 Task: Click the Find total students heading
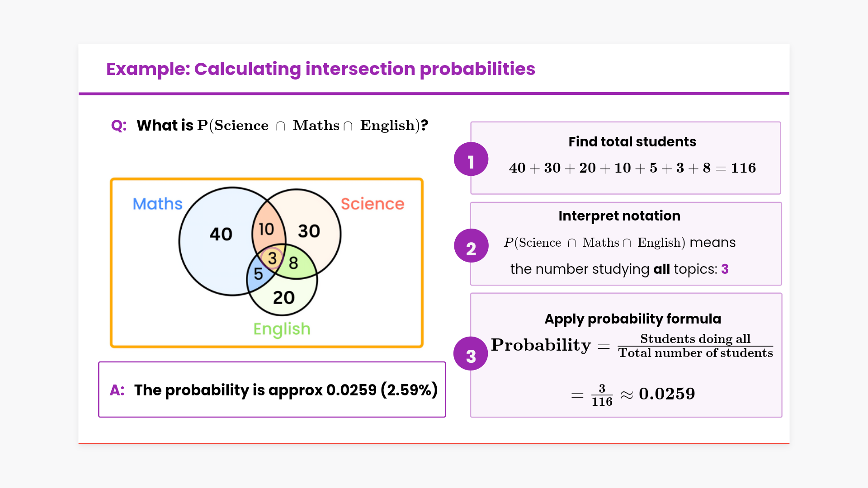[632, 141]
